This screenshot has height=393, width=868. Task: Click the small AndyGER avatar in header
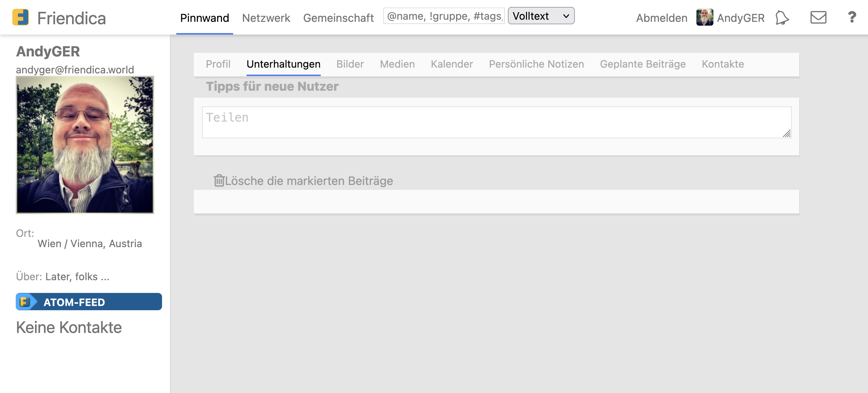(x=704, y=18)
